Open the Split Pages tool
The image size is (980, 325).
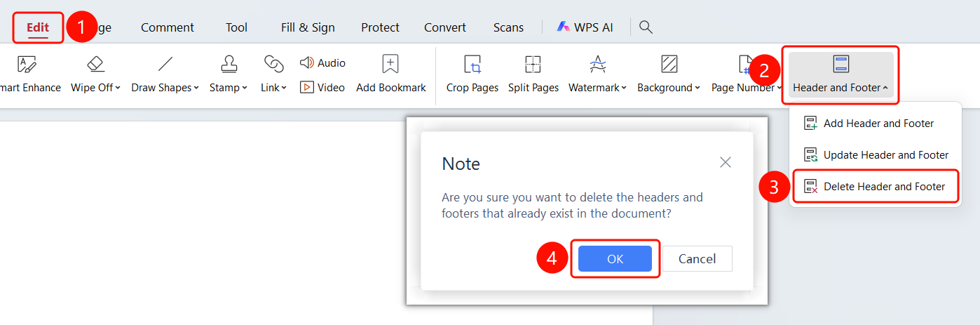coord(533,74)
